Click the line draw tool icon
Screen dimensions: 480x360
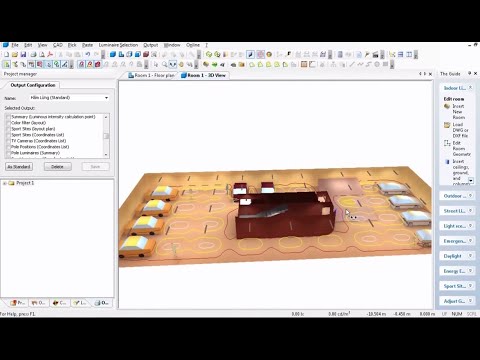[352, 64]
